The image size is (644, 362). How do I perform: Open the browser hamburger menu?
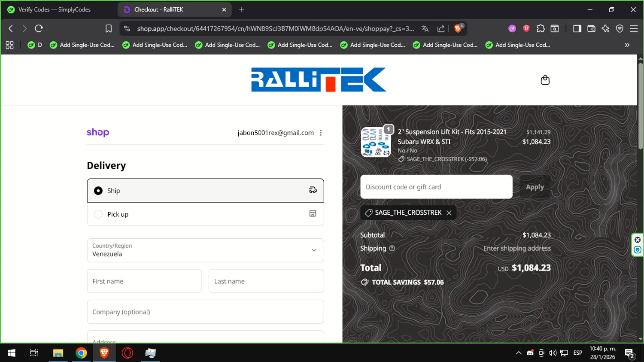coord(634,28)
